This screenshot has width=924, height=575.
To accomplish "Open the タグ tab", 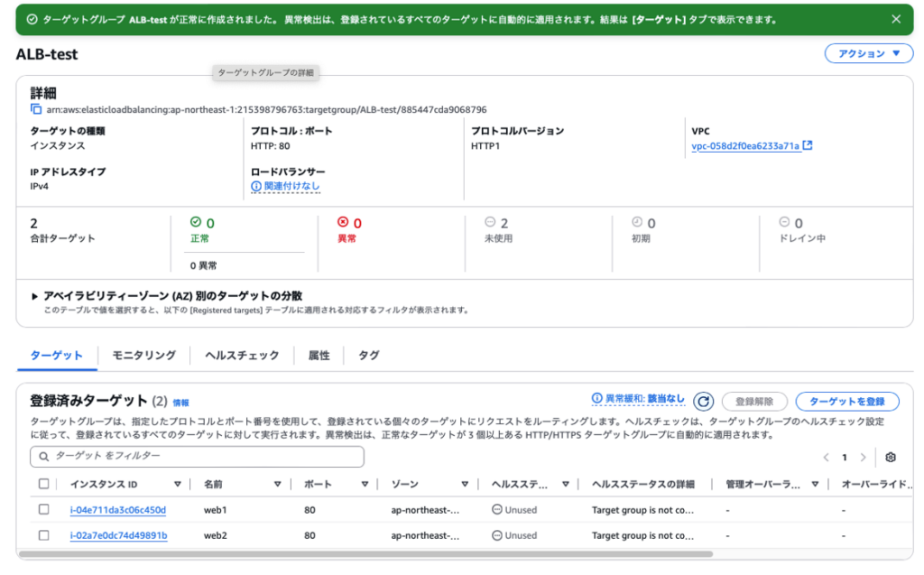I will tap(369, 356).
